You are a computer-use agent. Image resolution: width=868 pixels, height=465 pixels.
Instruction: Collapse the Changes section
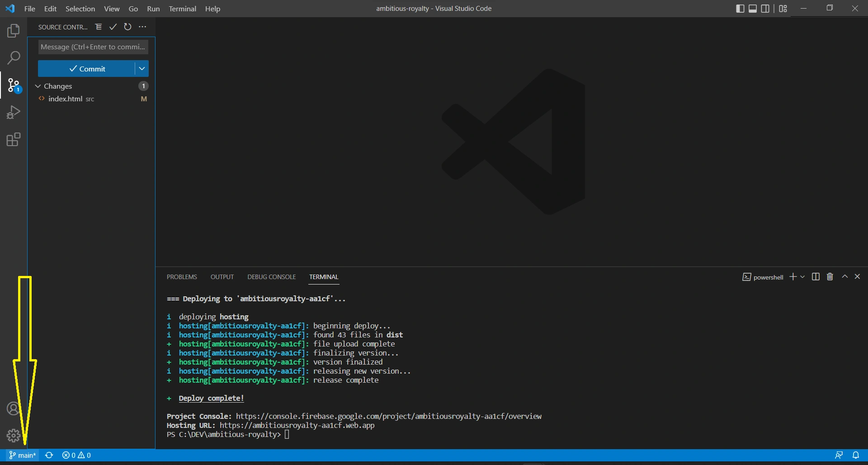point(38,86)
